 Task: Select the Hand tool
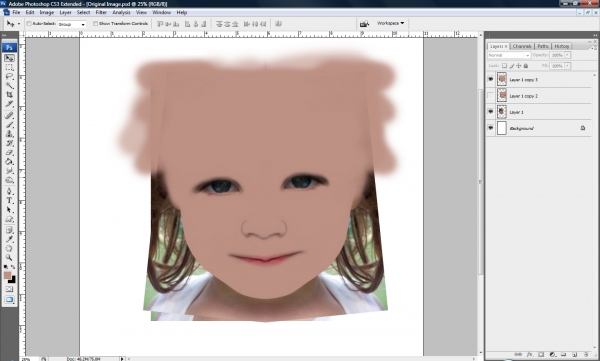(9, 248)
